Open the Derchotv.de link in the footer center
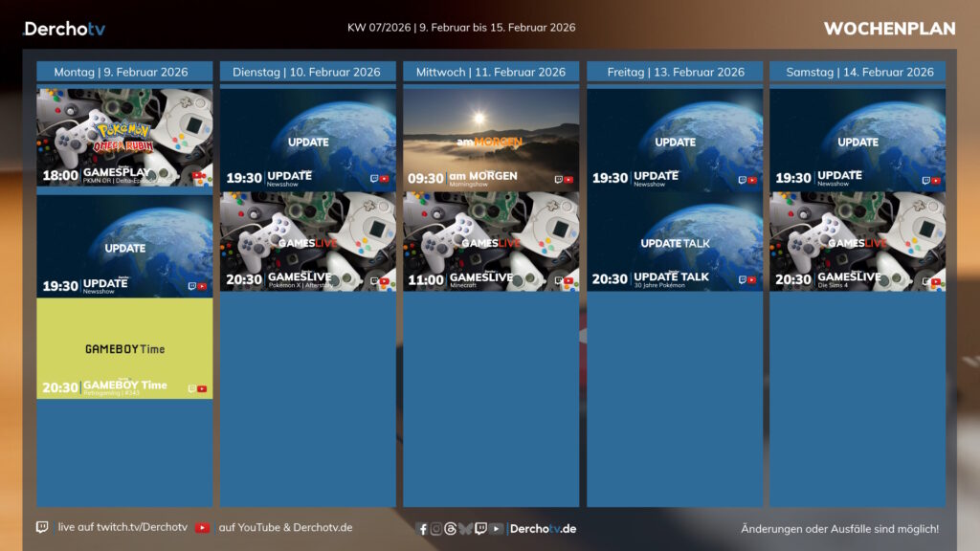Screen dimensions: 980x551 click(543, 529)
